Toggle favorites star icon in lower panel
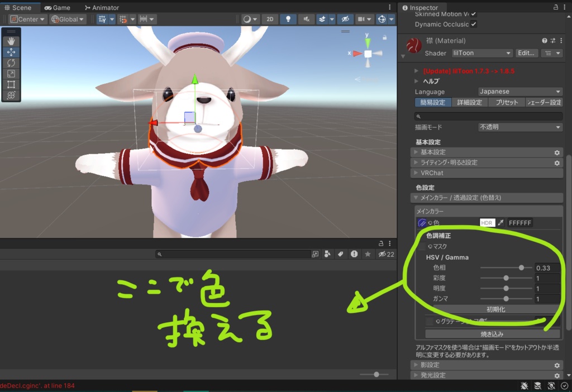Viewport: 572px width, 392px height. pyautogui.click(x=368, y=254)
